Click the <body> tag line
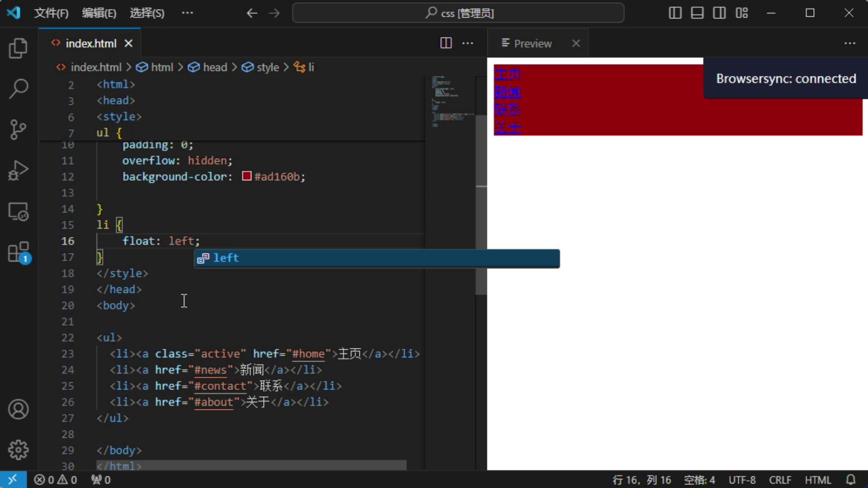Viewport: 868px width, 488px height. tap(116, 305)
